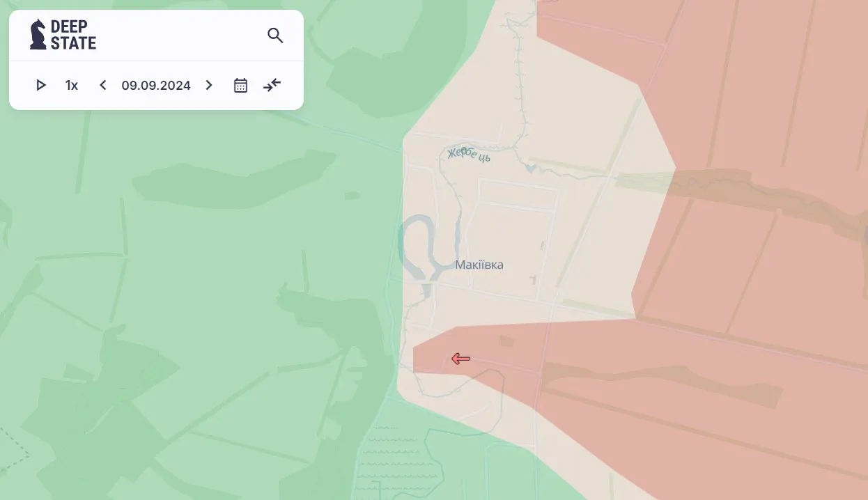Toggle the converging arrows compare icon
868x500 pixels.
click(272, 85)
